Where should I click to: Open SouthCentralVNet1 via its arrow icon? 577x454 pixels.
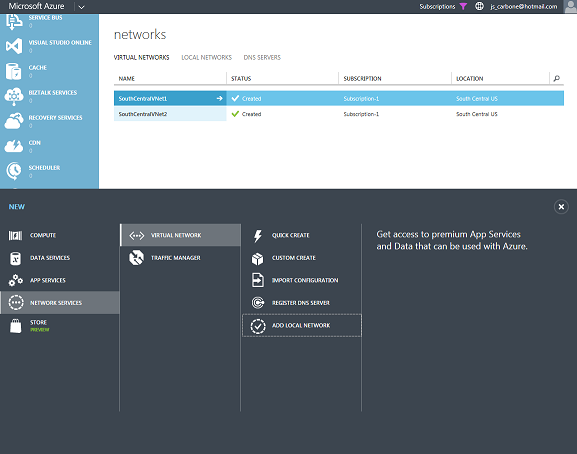click(219, 98)
